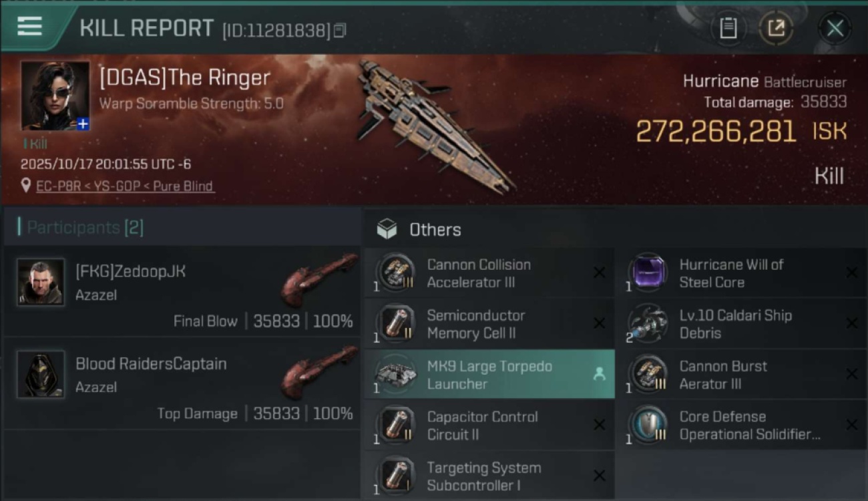Add The Ringer as contact

coord(83,124)
